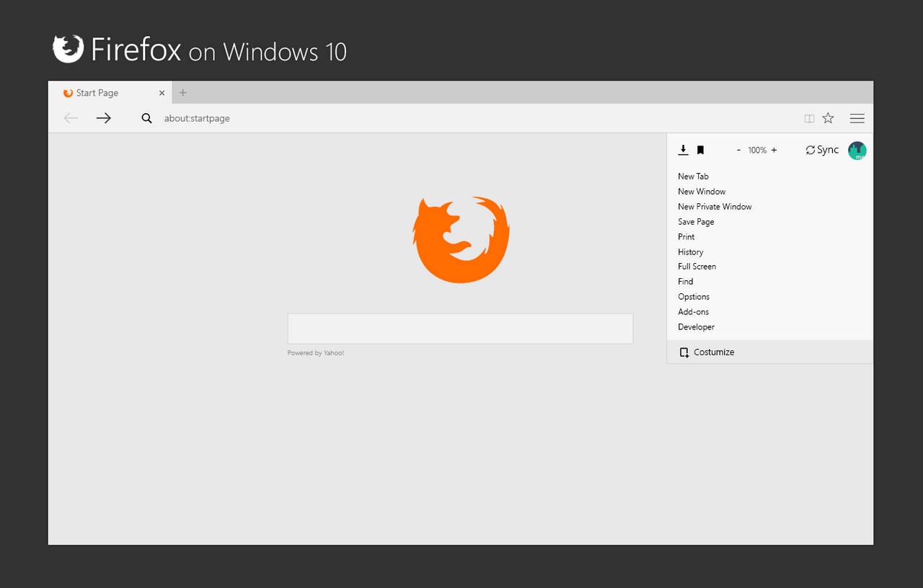Choose New Window from the menu
This screenshot has height=588, width=923.
[702, 192]
